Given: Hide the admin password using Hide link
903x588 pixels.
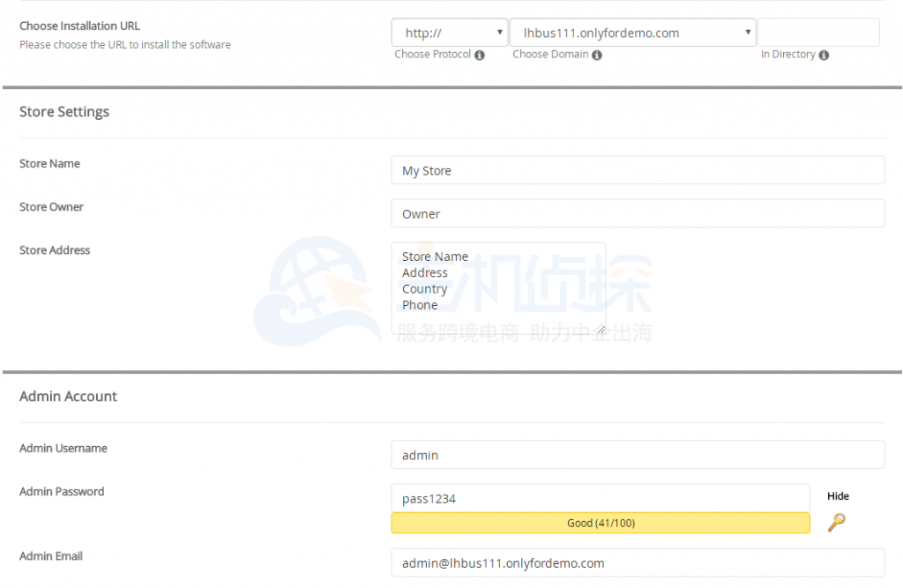Looking at the screenshot, I should point(837,495).
